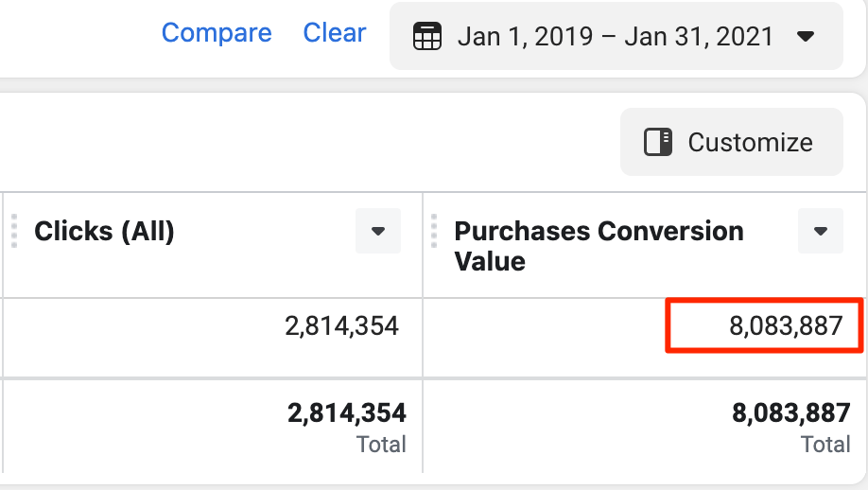Image resolution: width=868 pixels, height=490 pixels.
Task: Click the Purchases Conversion Value header title
Action: click(599, 245)
